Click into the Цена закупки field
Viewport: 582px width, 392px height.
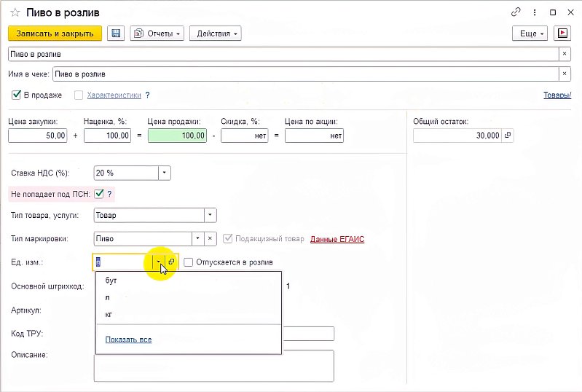pyautogui.click(x=37, y=136)
